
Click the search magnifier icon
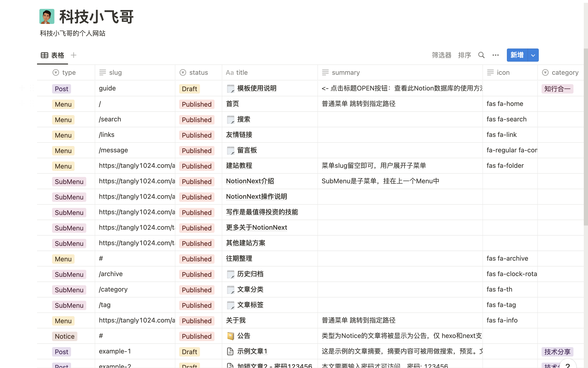point(481,55)
